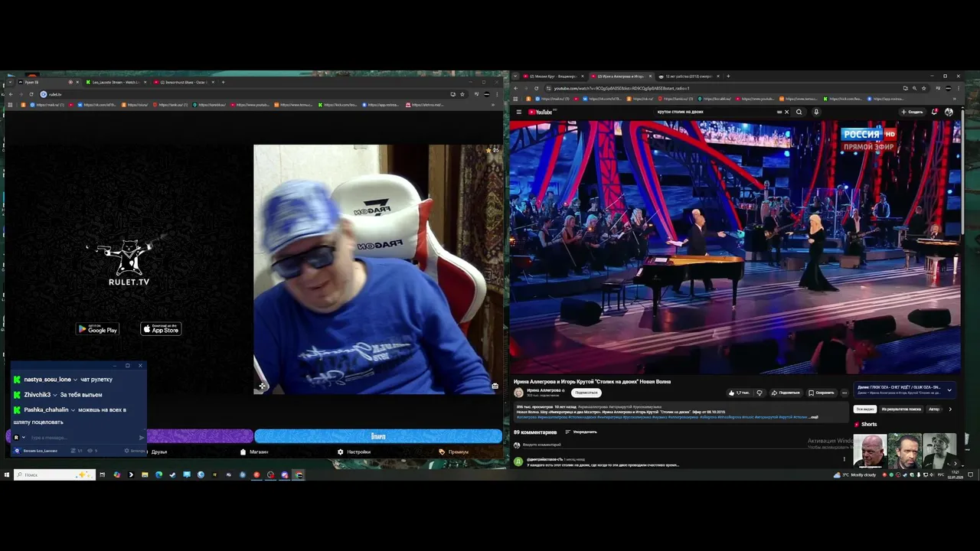Image resolution: width=980 pixels, height=551 pixels.
Task: Open Настройки in the rulet.tv bottom menu
Action: [x=354, y=452]
